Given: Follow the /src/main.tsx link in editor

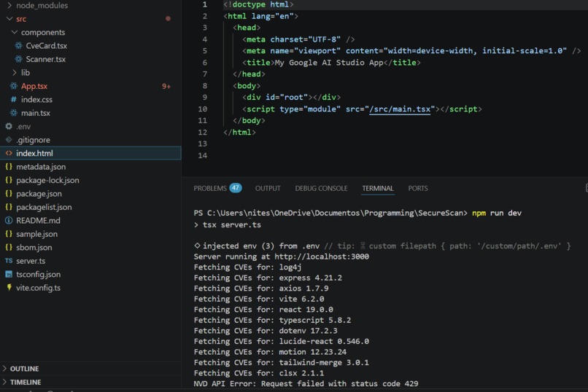Looking at the screenshot, I should point(400,109).
